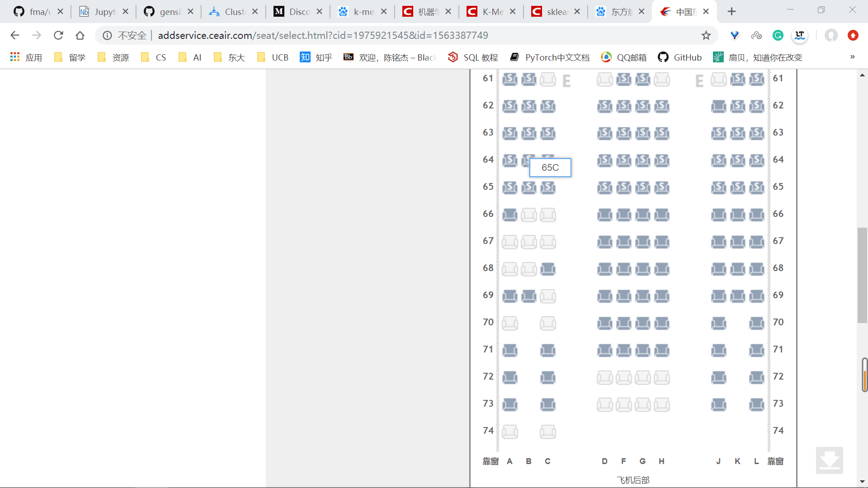This screenshot has width=868, height=488.
Task: Switch to the gensi GitHub tab
Action: [169, 12]
